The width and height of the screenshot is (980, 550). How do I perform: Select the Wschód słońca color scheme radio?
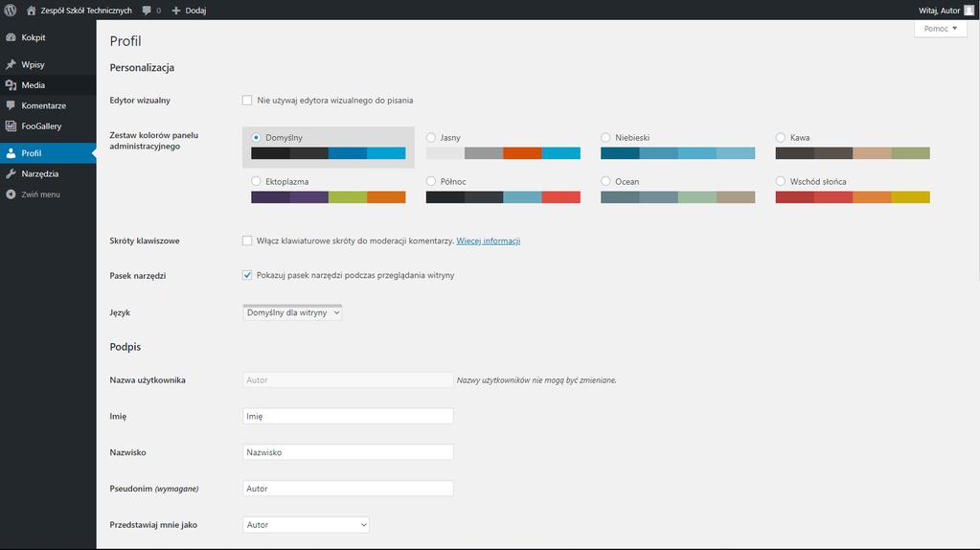780,181
